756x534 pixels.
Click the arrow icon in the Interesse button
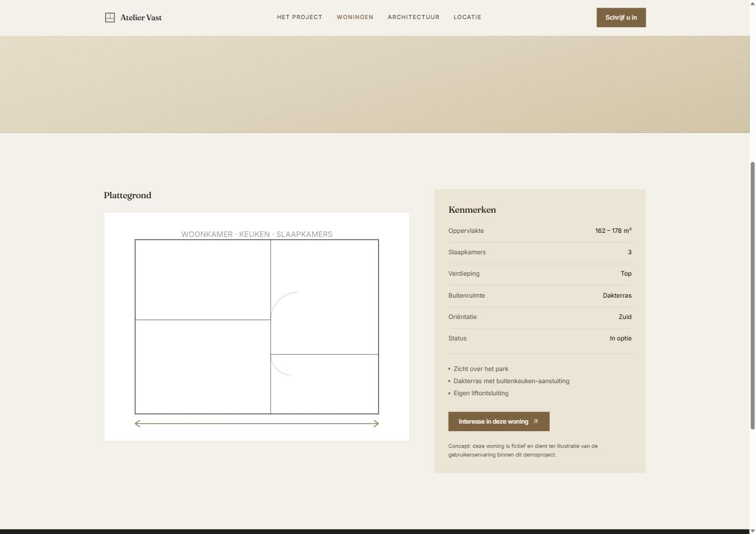[x=535, y=422]
